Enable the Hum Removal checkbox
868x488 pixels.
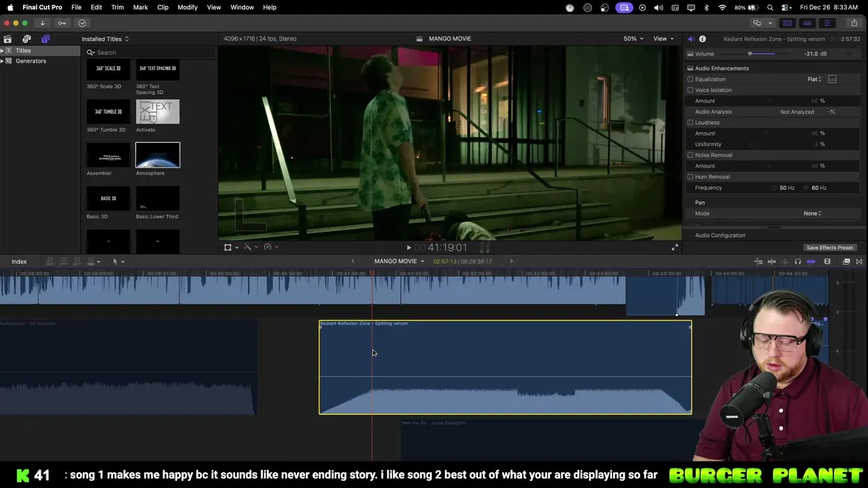pos(690,177)
